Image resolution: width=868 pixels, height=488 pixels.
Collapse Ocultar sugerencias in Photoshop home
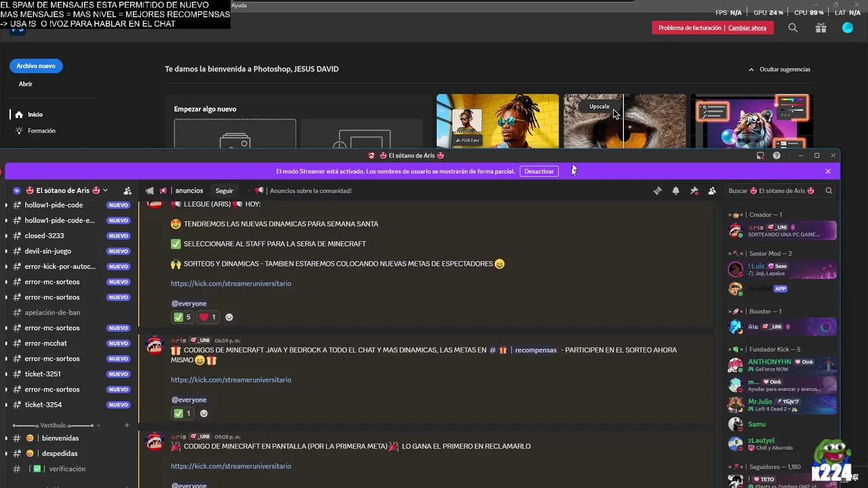[x=779, y=69]
